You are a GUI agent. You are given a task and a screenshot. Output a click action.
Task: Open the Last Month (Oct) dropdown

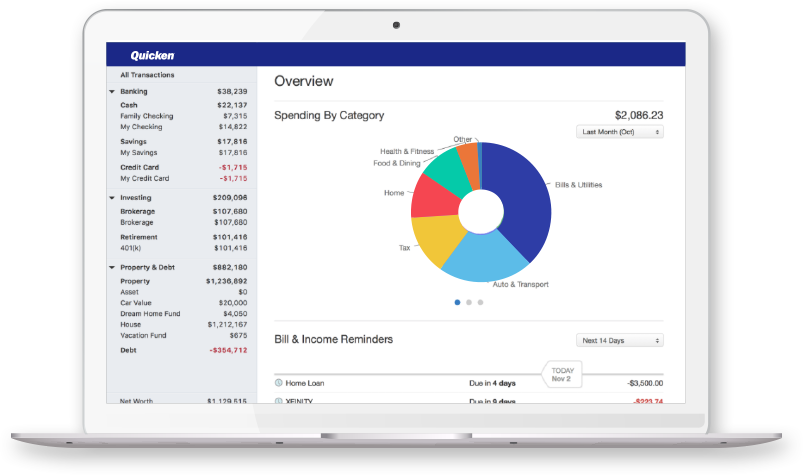tap(620, 132)
